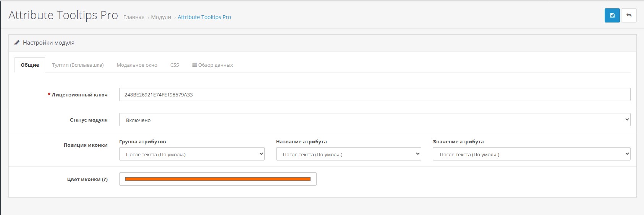
Task: Click the blue save floppy-disk button
Action: click(x=612, y=16)
